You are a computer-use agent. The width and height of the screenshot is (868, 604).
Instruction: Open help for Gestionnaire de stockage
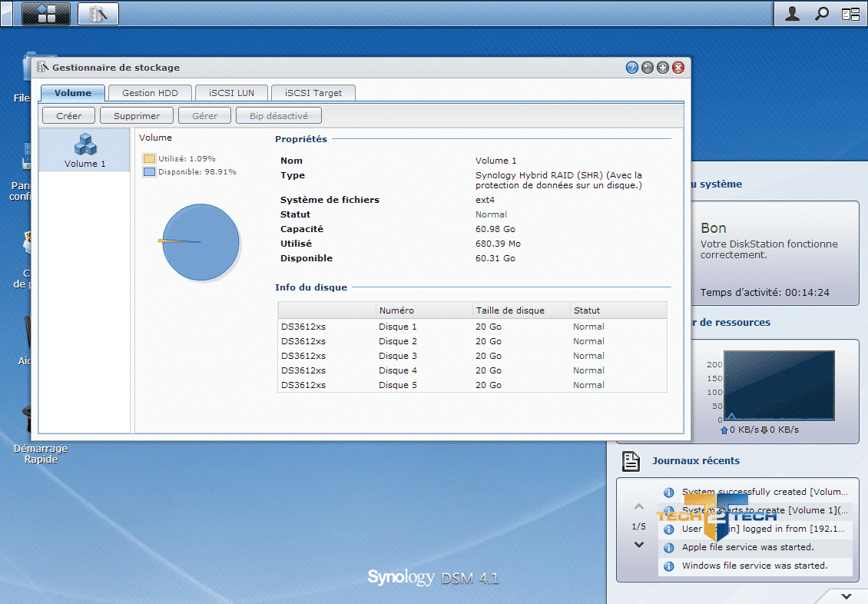pos(631,68)
